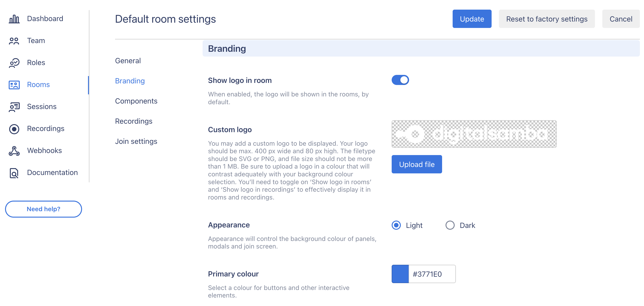This screenshot has width=644, height=306.
Task: Disable the Show logo in room toggle
Action: pos(400,80)
